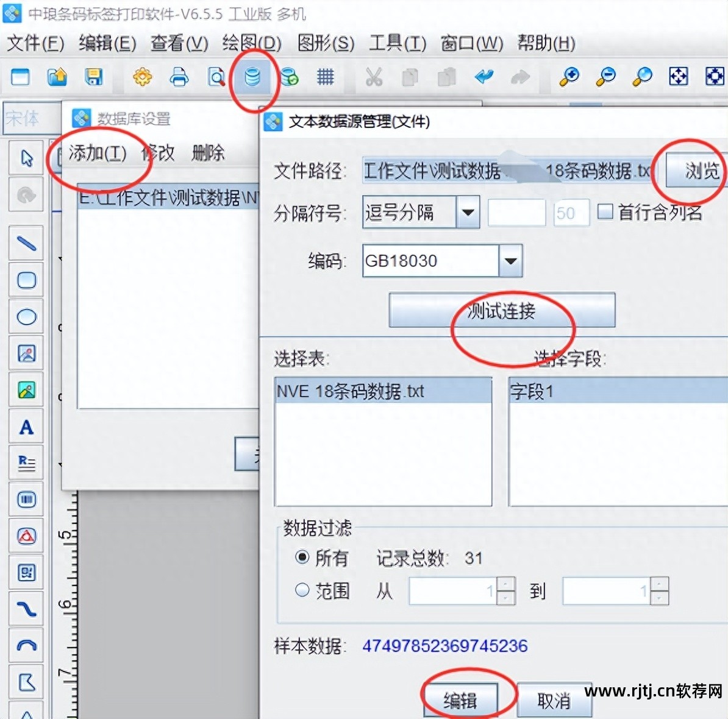Select the barcode tool in left toolbar
The width and height of the screenshot is (728, 719).
tap(26, 500)
